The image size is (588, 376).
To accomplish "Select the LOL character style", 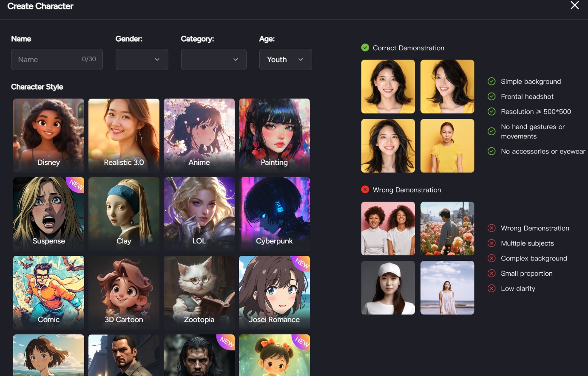I will 199,213.
